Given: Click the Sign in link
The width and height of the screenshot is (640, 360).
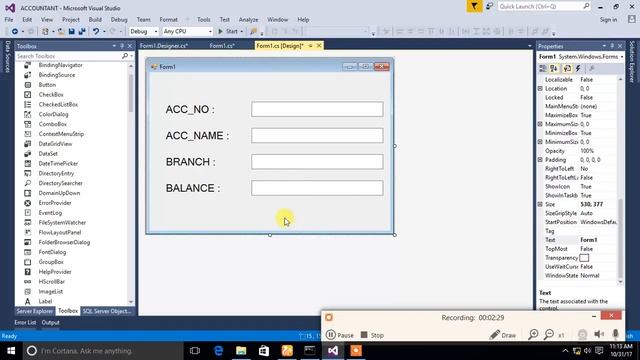Looking at the screenshot, I should click(x=608, y=20).
